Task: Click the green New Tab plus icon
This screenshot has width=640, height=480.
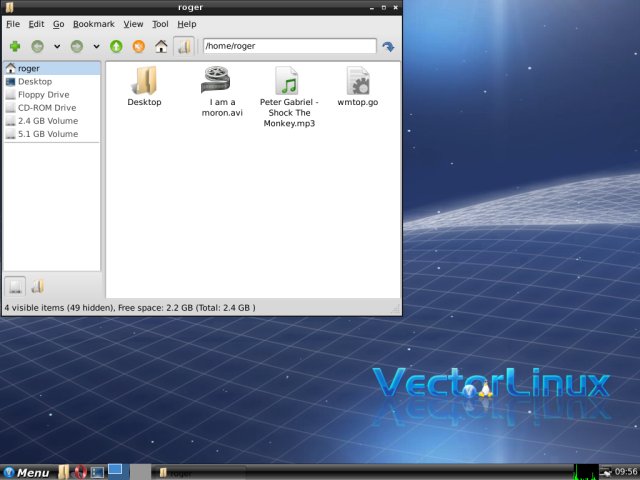Action: point(15,46)
